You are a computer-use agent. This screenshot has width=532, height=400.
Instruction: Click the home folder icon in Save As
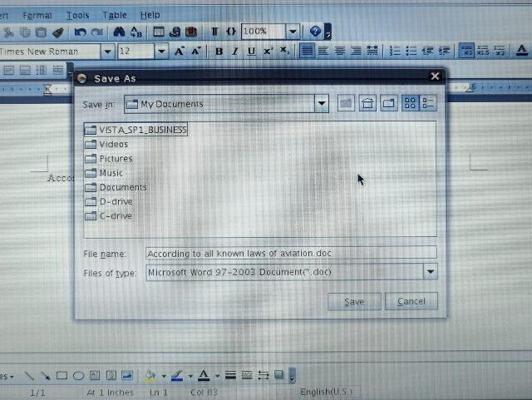[367, 103]
